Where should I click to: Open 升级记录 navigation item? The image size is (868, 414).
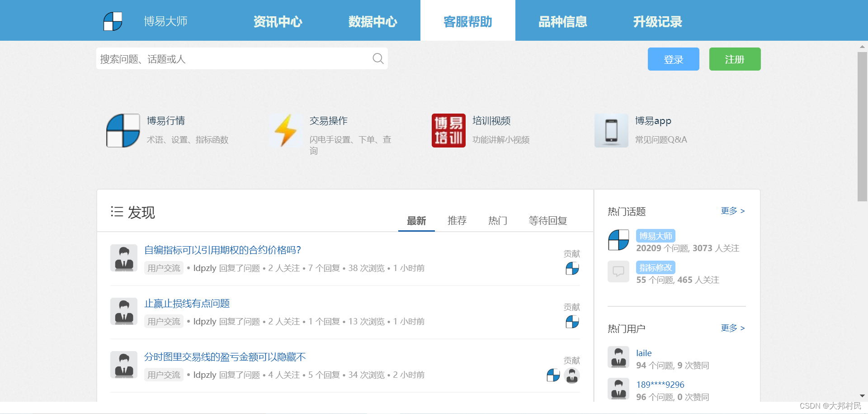click(657, 21)
